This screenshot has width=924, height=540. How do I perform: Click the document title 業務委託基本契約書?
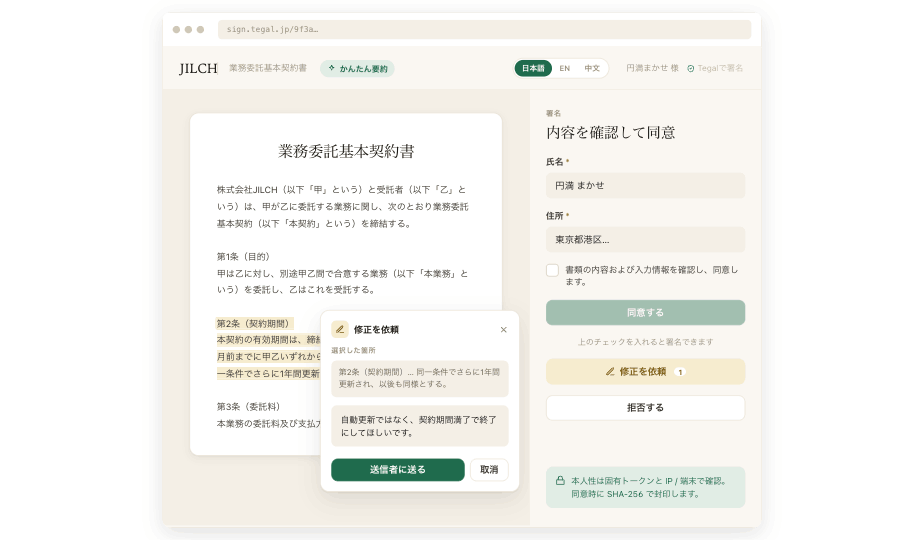[346, 152]
